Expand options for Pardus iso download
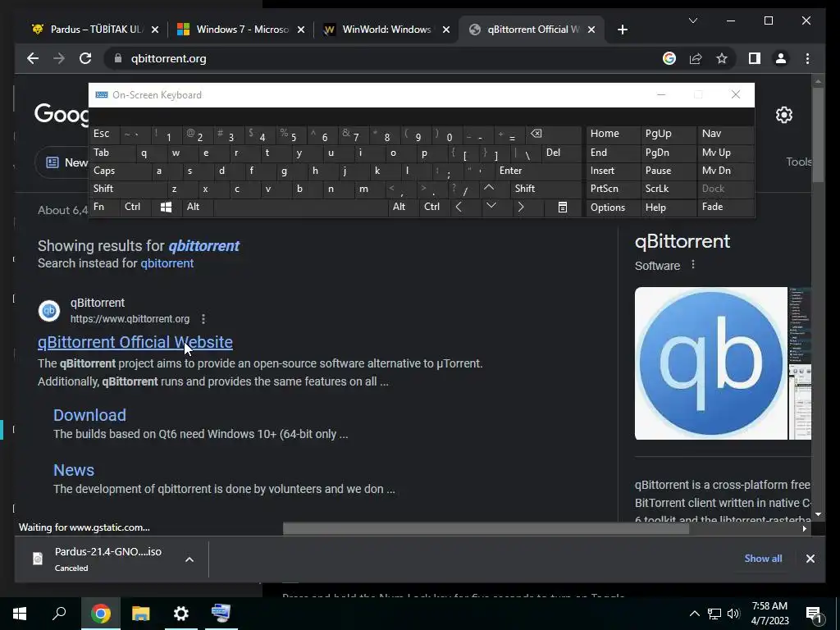The height and width of the screenshot is (630, 840). pyautogui.click(x=189, y=559)
